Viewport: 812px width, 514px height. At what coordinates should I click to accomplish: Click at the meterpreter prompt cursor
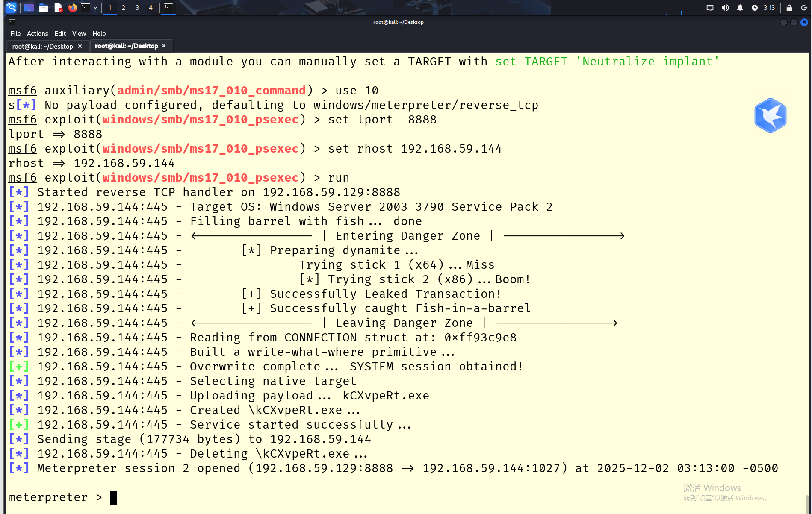(113, 497)
